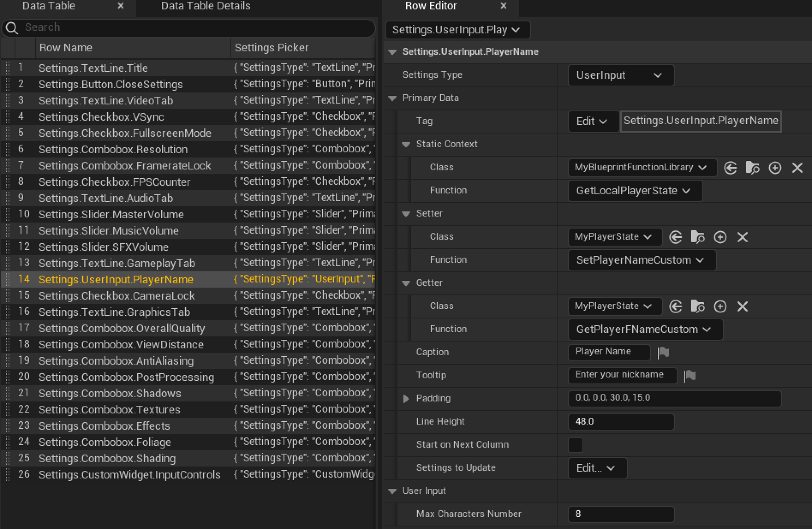Use selected asset for Static Context Class
812x529 pixels.
pyautogui.click(x=730, y=167)
